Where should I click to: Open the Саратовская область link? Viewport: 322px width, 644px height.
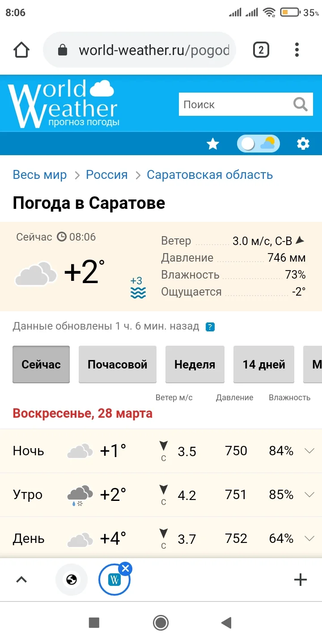click(x=210, y=175)
